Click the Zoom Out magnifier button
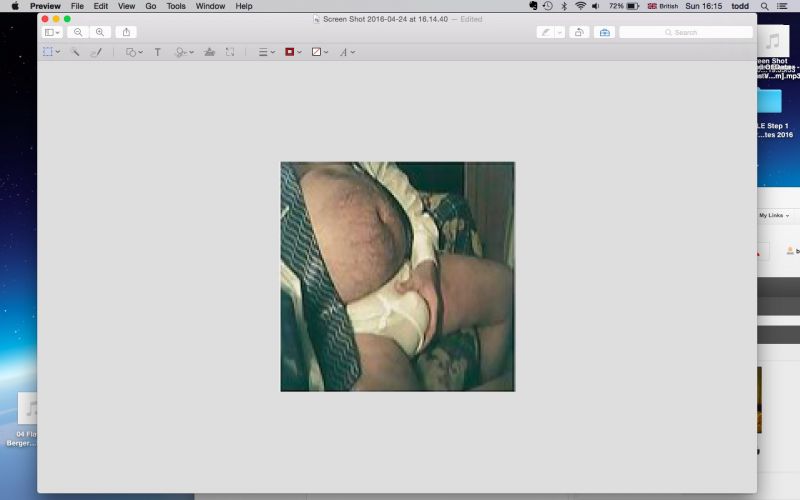This screenshot has width=800, height=500. click(78, 32)
